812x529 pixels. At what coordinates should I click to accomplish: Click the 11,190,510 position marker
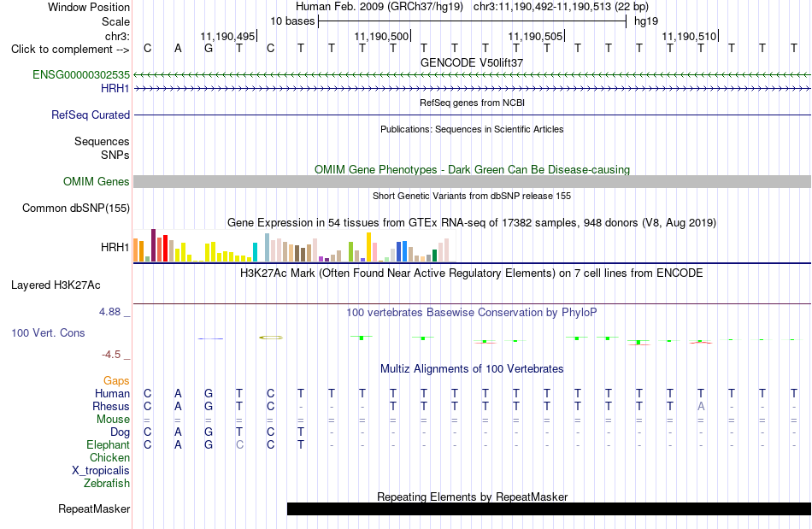click(x=690, y=36)
